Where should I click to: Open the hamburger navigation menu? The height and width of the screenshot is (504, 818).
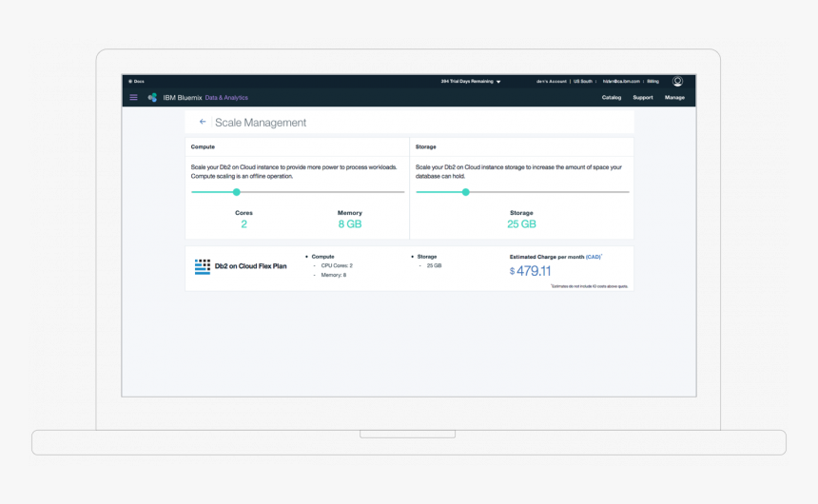point(133,98)
